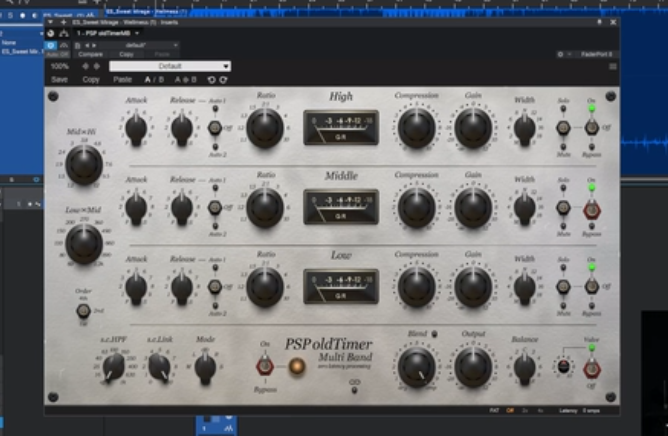Click the Compare button

coord(90,54)
